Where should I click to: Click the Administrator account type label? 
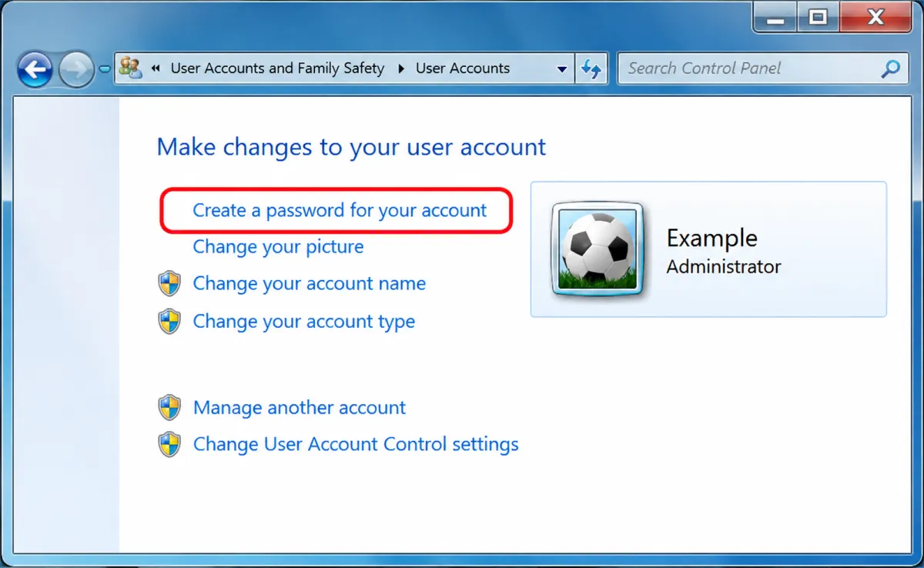click(x=723, y=267)
